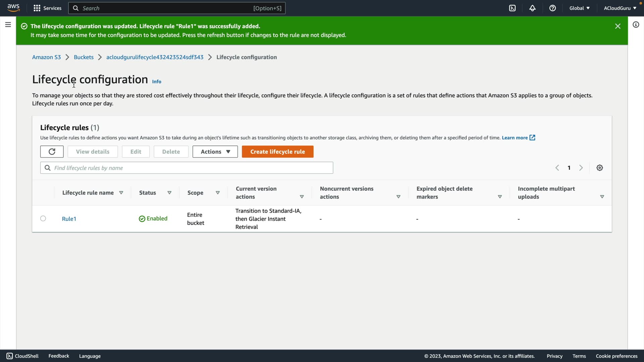Open the notifications bell
This screenshot has width=644, height=362.
coord(532,8)
